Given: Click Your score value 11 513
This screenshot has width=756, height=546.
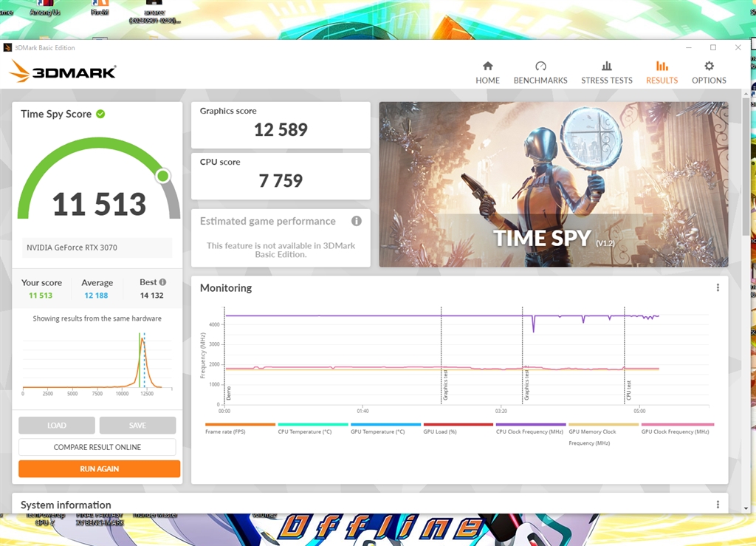Looking at the screenshot, I should 41,296.
